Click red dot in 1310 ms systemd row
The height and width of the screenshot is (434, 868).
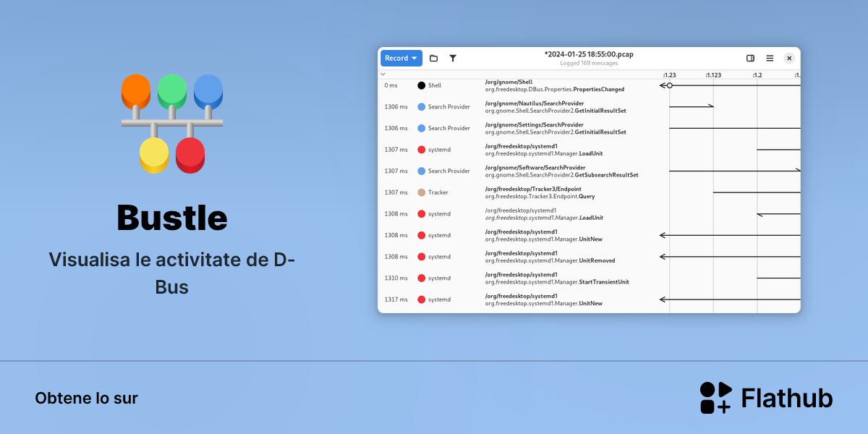click(x=421, y=278)
